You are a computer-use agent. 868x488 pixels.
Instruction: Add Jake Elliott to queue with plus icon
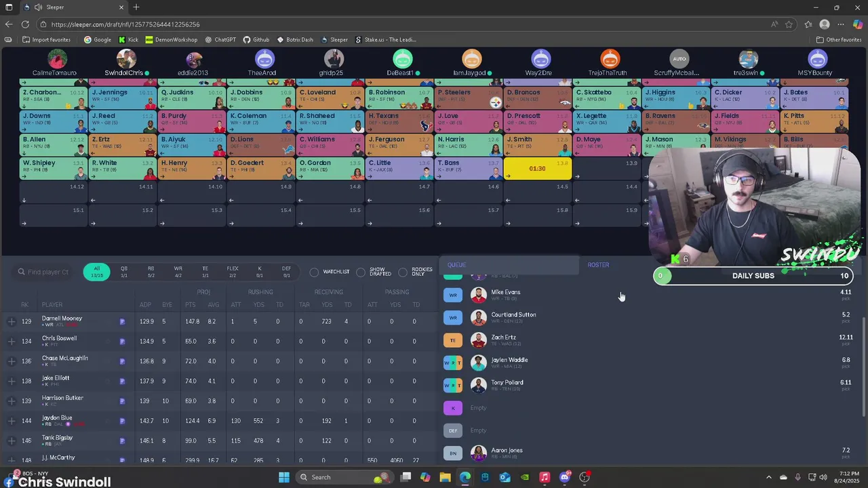[12, 381]
